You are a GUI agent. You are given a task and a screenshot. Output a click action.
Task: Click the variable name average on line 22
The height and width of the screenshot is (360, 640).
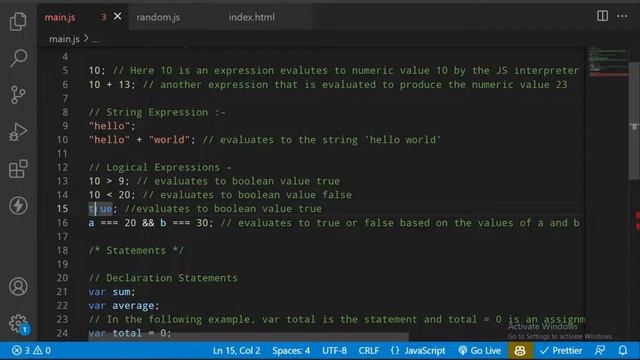(x=133, y=305)
